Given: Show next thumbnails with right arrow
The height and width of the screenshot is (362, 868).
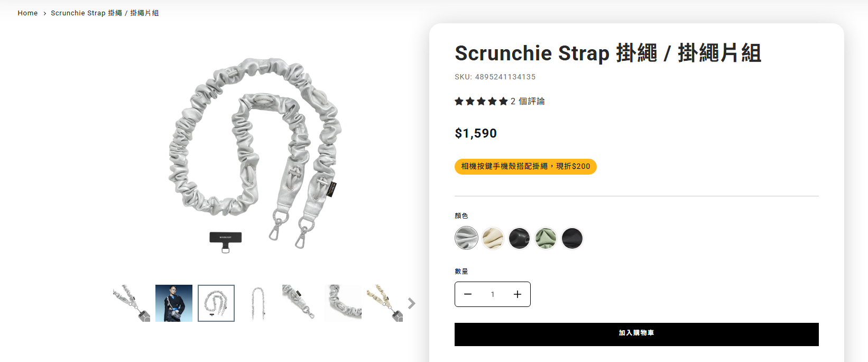Looking at the screenshot, I should (x=411, y=303).
